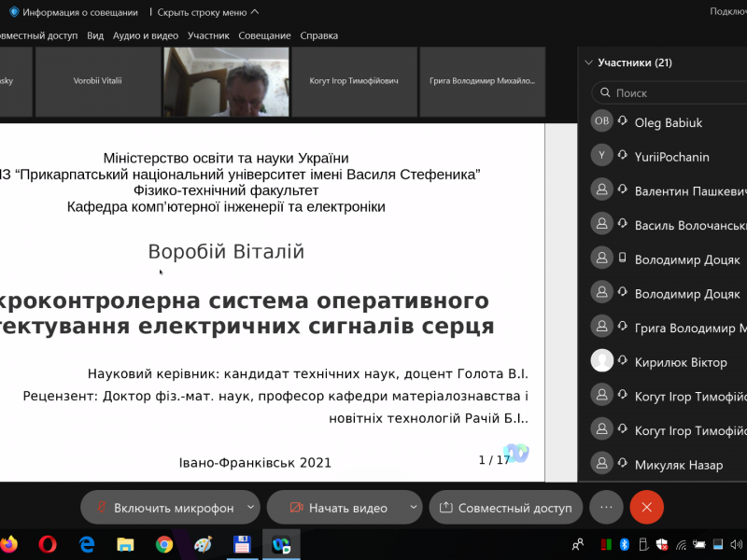This screenshot has height=560, width=747.
Task: Click the Совместный доступ share button
Action: click(505, 508)
